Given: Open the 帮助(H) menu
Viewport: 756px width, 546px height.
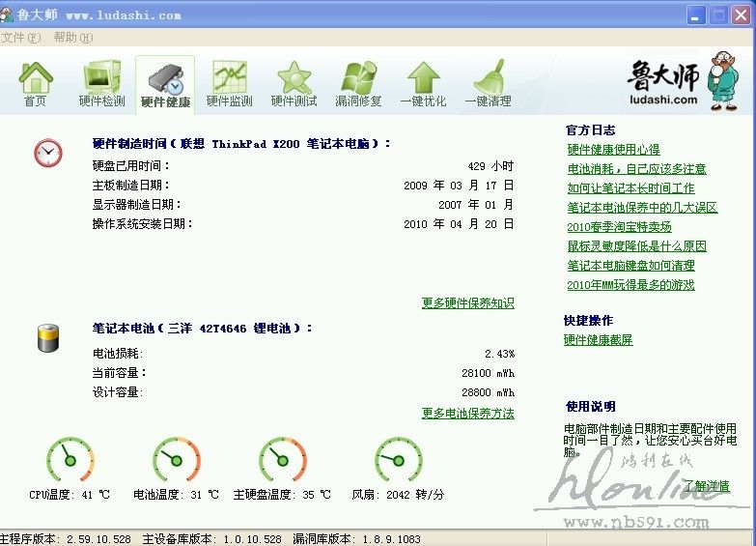Looking at the screenshot, I should [73, 38].
